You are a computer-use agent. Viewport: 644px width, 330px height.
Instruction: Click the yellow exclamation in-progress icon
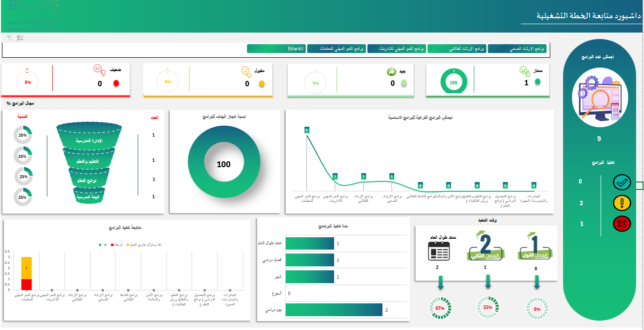click(622, 203)
